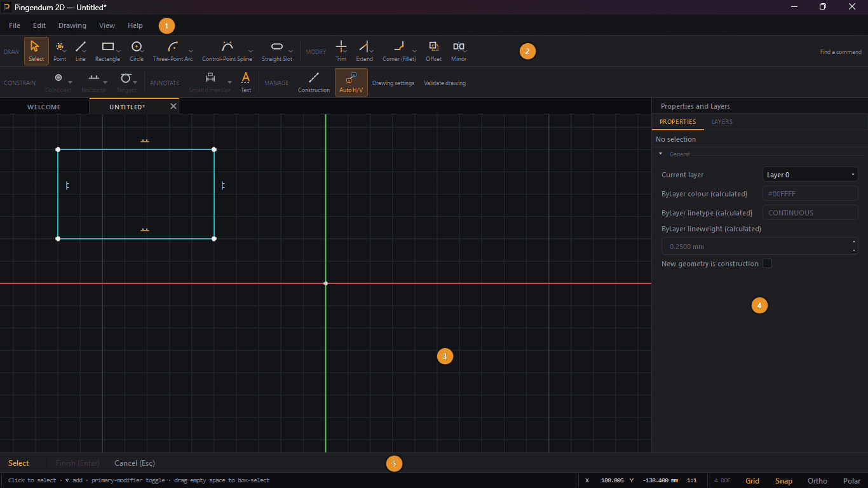Pick the Line tool
This screenshot has width=868, height=488.
click(81, 51)
